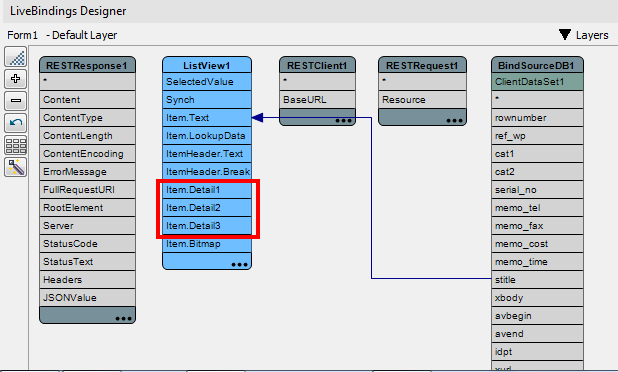The image size is (618, 372).
Task: Click the rearrange grid icon
Action: point(16,145)
